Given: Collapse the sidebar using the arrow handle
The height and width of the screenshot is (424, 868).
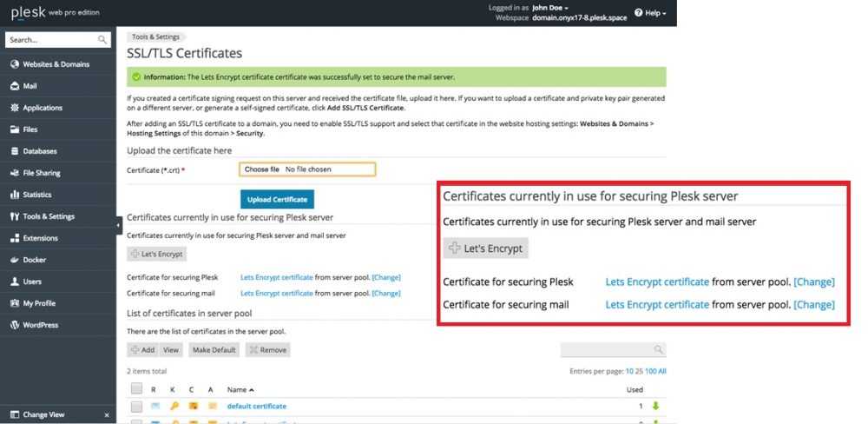Looking at the screenshot, I should pyautogui.click(x=119, y=225).
